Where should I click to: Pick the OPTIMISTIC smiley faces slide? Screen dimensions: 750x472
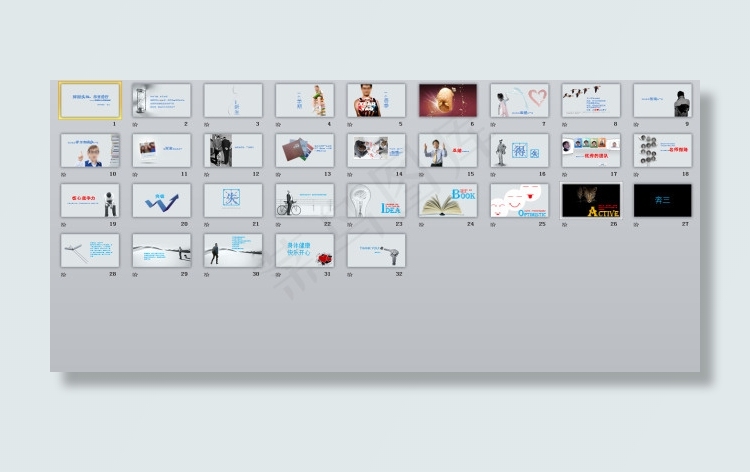[519, 200]
